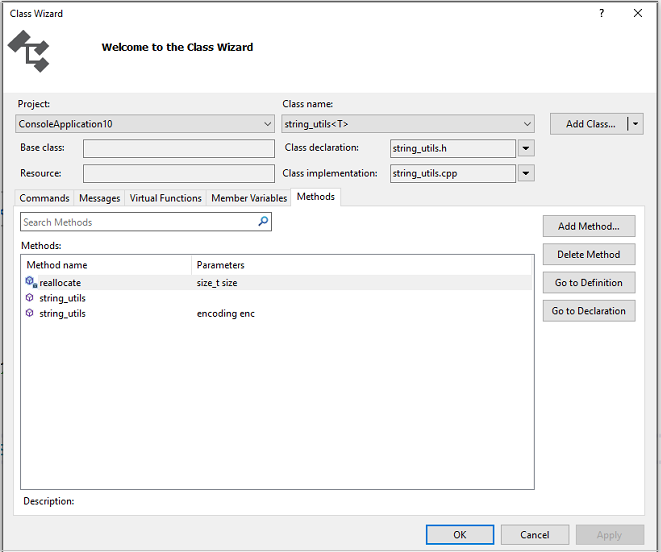Open the Class name dropdown
The image size is (661, 552).
pos(527,124)
